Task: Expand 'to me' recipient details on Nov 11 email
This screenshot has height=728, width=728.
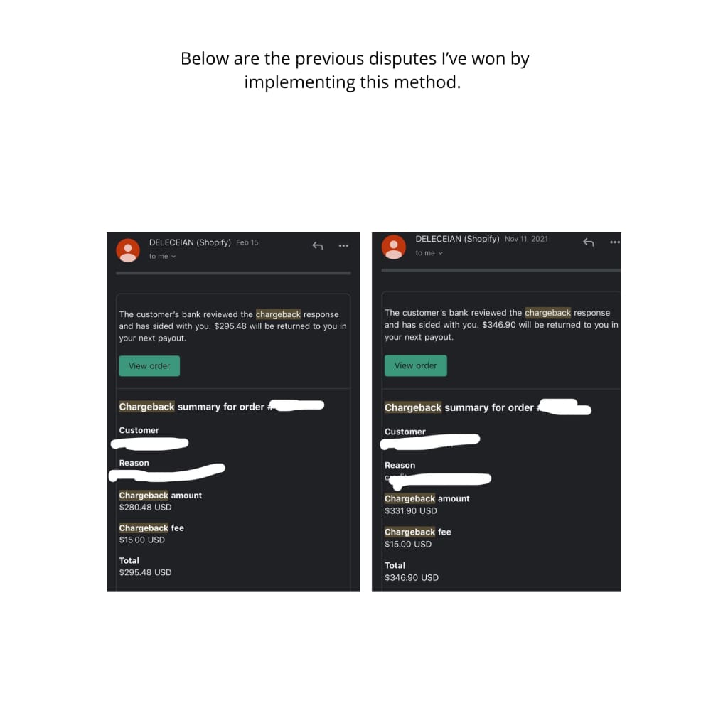Action: click(428, 252)
